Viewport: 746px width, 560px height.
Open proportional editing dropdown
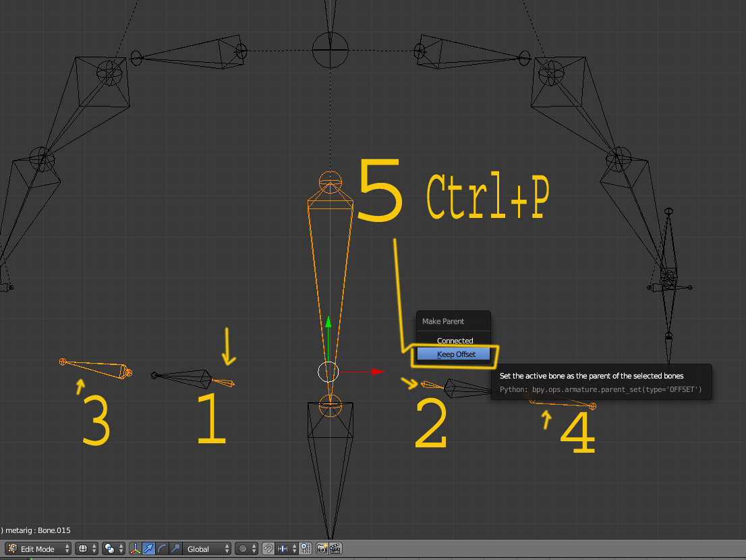(246, 549)
